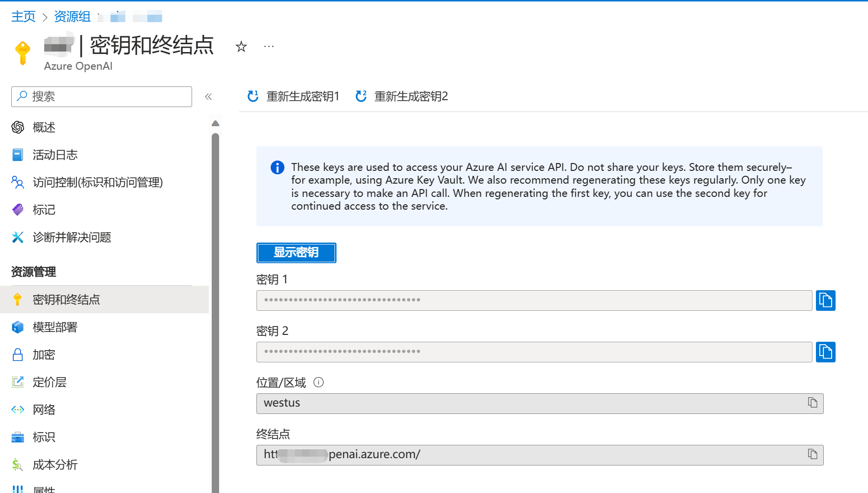Click the 诊断并解决问题 wrench icon
The height and width of the screenshot is (493, 868).
coord(18,237)
